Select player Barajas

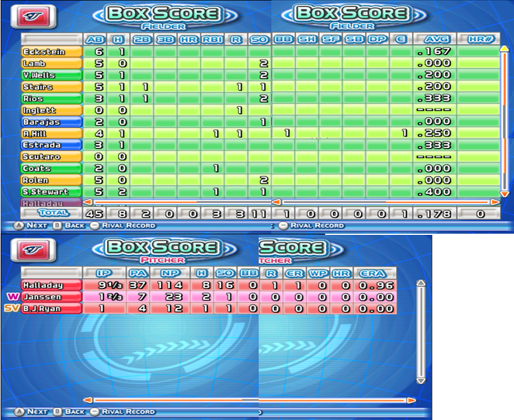click(51, 122)
